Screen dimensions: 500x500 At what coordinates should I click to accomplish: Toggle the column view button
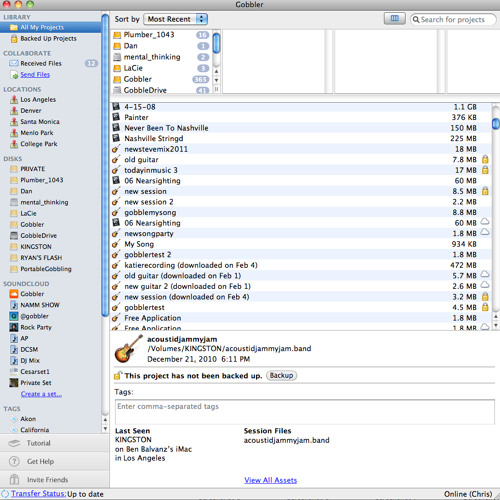[x=395, y=19]
